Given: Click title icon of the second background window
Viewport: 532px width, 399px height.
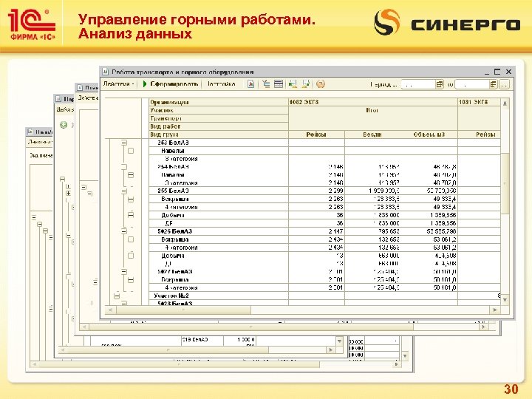Looking at the screenshot, I should (x=80, y=87).
